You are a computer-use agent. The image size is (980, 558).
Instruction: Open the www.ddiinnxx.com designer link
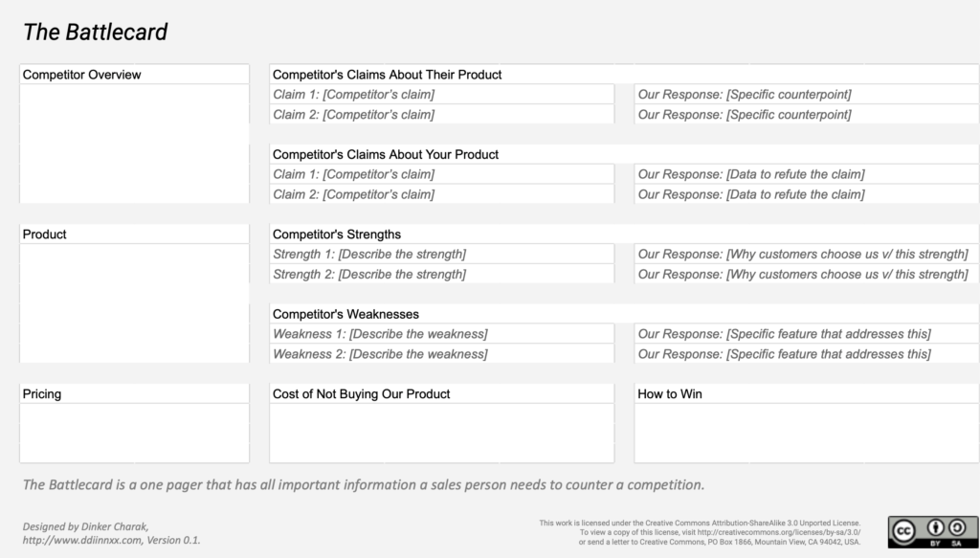pos(83,540)
